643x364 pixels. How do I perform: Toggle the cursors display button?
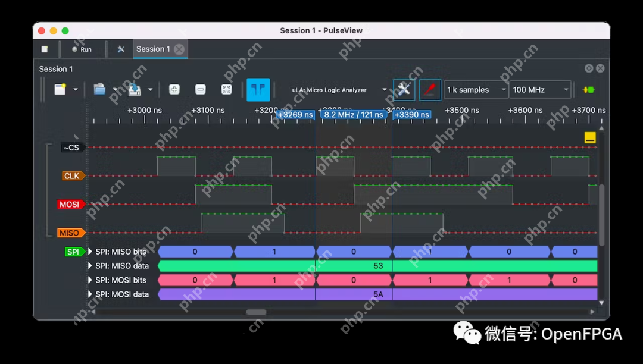click(x=258, y=90)
